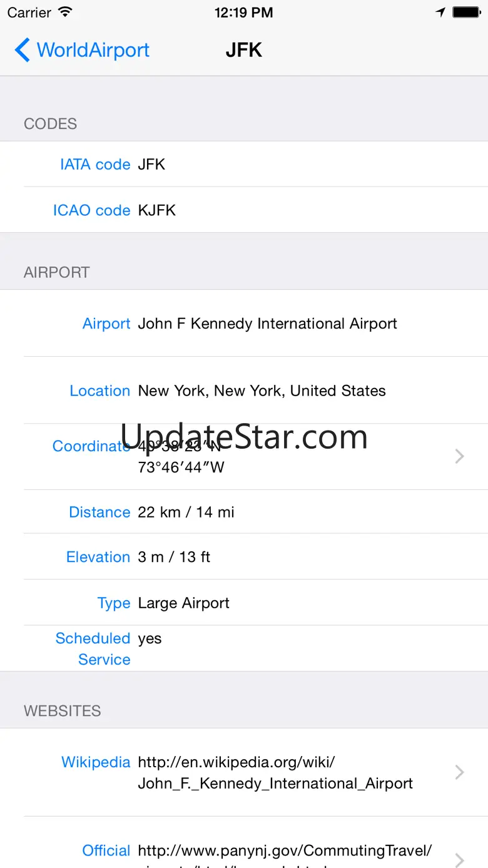Open the panynj.gov official URL

point(285,851)
